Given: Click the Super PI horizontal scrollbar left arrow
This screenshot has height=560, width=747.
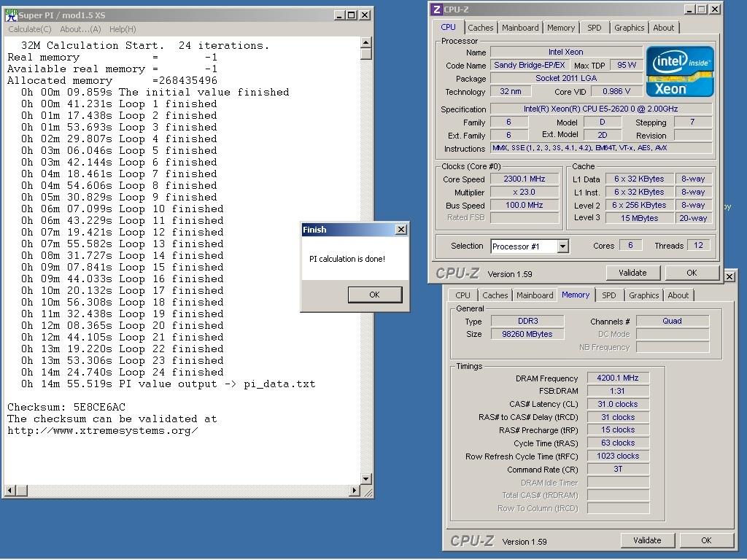Looking at the screenshot, I should [x=10, y=490].
